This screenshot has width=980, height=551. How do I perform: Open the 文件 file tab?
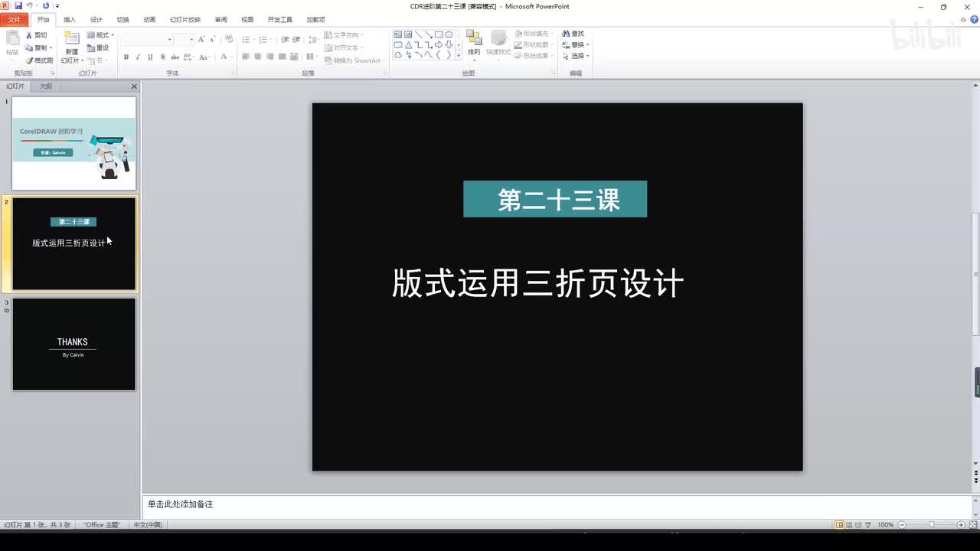[15, 19]
